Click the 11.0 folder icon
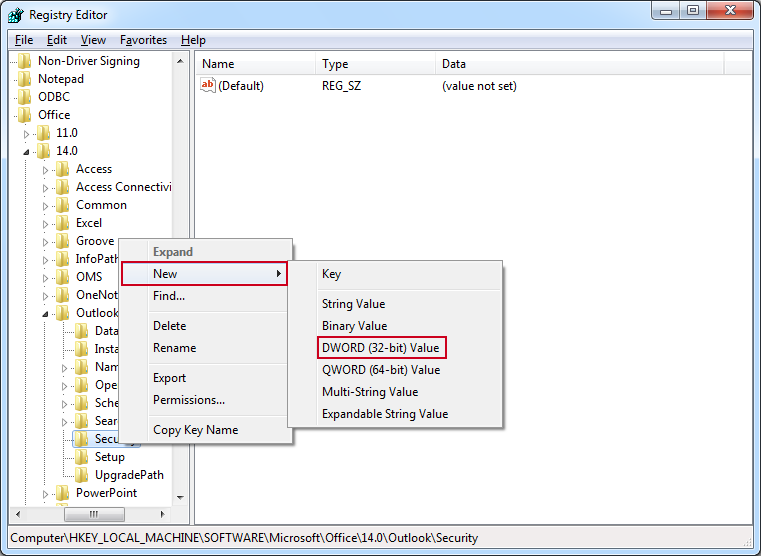The height and width of the screenshot is (556, 761). [43, 133]
